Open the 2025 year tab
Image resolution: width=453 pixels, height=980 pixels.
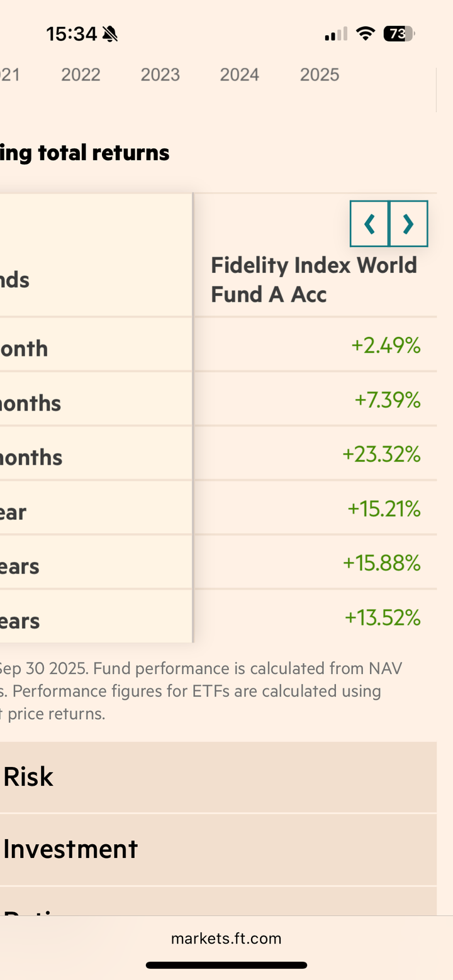(x=320, y=75)
